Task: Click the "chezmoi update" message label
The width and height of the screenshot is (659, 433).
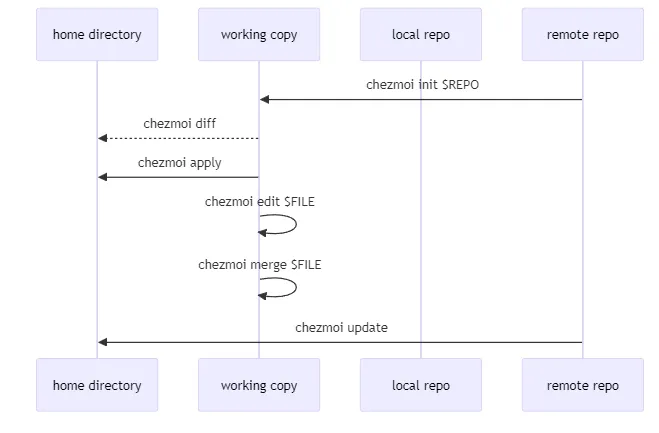Action: [341, 327]
